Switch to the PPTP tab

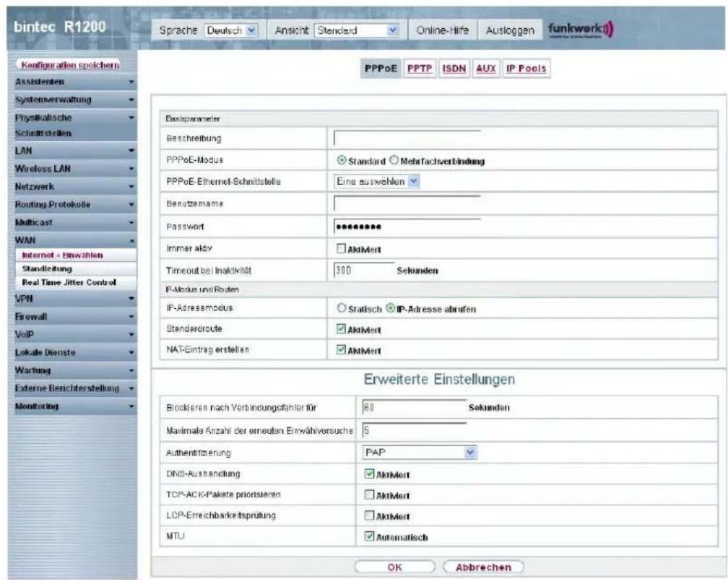click(x=420, y=69)
